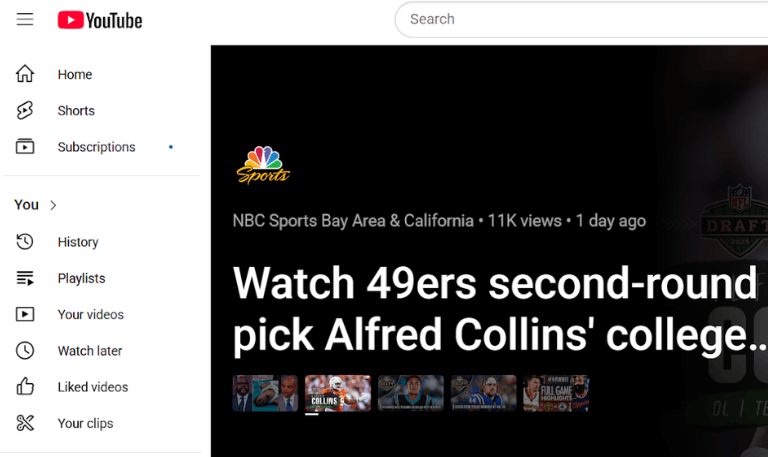Click the Watch later clock icon
Screen dimensions: 768x457
[x=25, y=351]
